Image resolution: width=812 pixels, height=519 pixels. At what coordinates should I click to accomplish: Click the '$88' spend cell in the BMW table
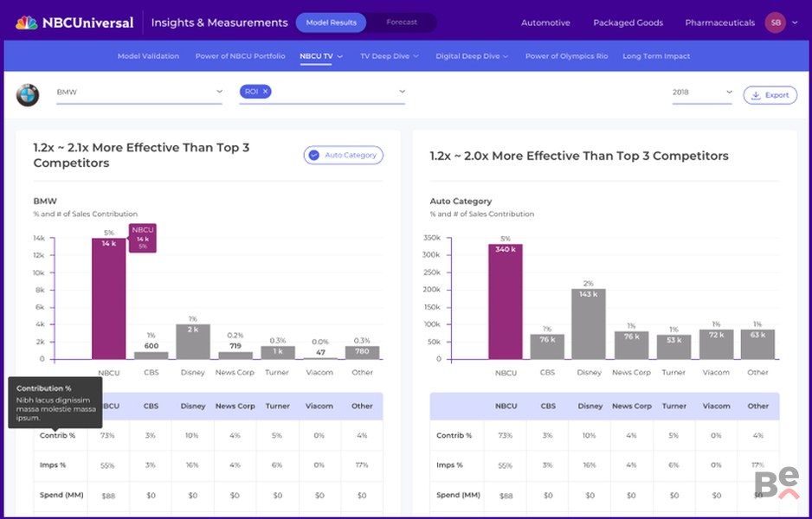108,496
